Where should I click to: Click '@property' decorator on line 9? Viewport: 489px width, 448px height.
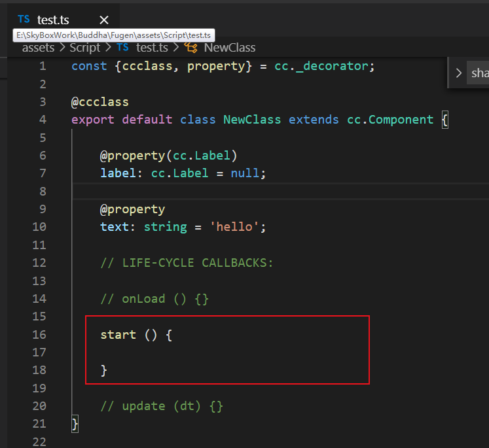[x=132, y=210]
